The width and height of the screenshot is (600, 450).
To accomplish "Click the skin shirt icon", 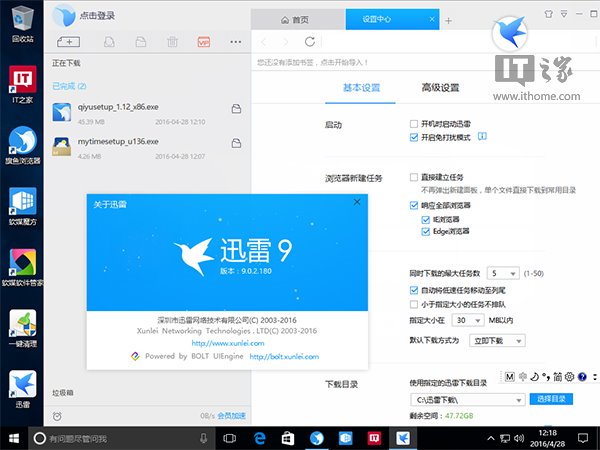I will [548, 14].
